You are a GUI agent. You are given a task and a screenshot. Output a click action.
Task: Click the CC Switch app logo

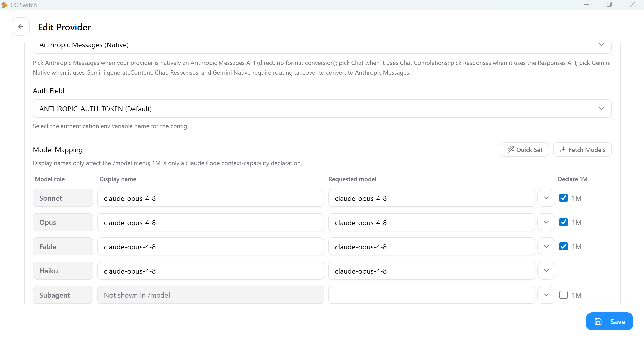[x=4, y=5]
